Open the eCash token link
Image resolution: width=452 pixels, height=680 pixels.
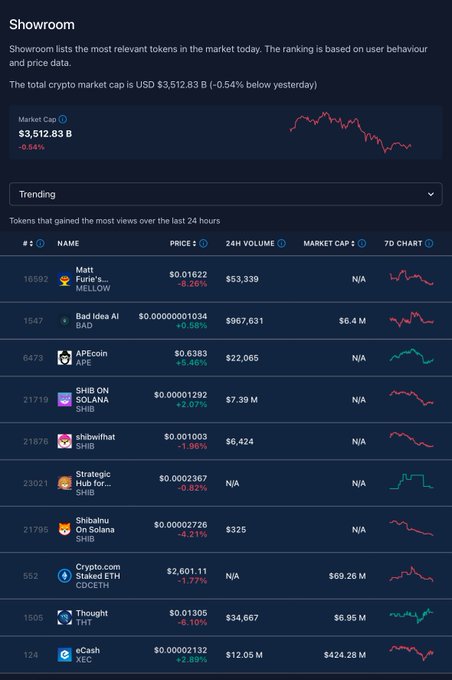pyautogui.click(x=88, y=655)
